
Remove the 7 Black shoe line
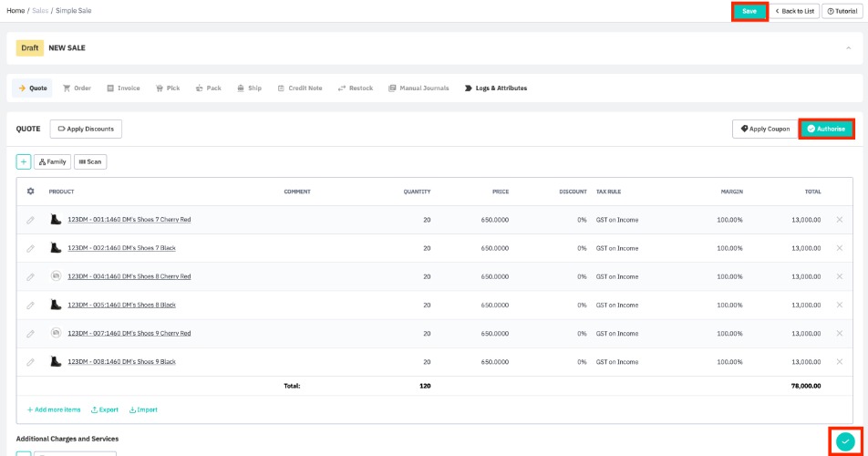[839, 248]
